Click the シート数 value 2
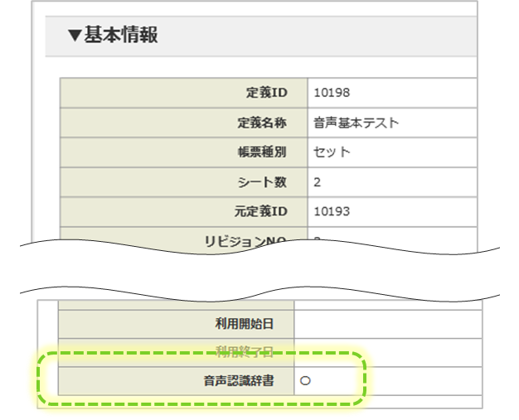The height and width of the screenshot is (420, 519). click(x=318, y=182)
